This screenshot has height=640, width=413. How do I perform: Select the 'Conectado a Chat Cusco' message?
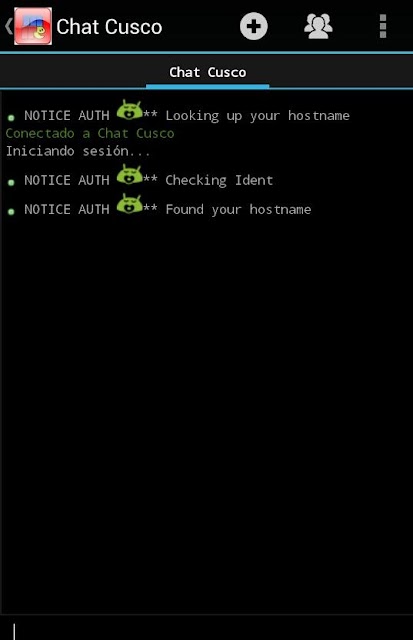(90, 133)
